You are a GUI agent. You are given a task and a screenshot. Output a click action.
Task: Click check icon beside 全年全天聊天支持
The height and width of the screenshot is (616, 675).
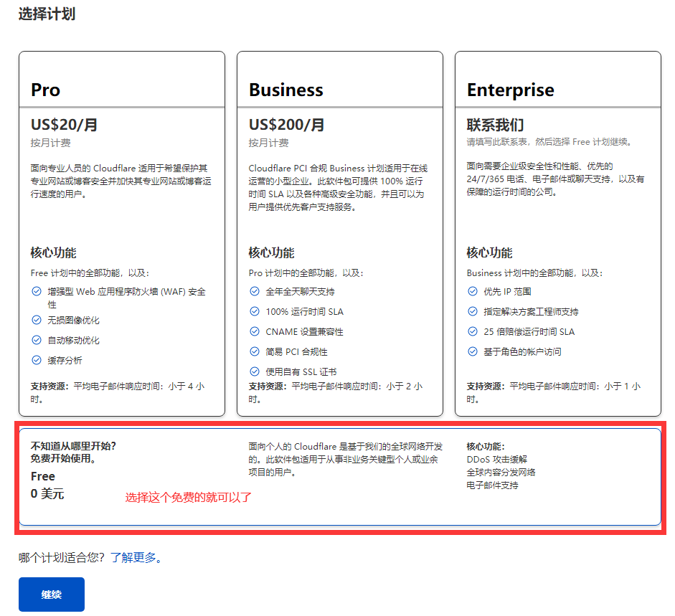pyautogui.click(x=255, y=291)
